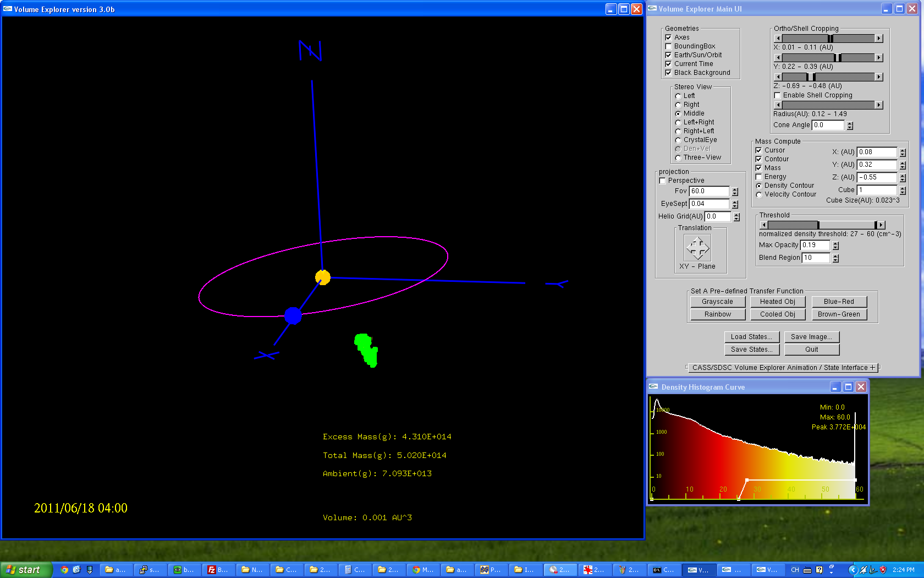Image resolution: width=924 pixels, height=578 pixels.
Task: Click the red shield security tray icon
Action: 883,570
